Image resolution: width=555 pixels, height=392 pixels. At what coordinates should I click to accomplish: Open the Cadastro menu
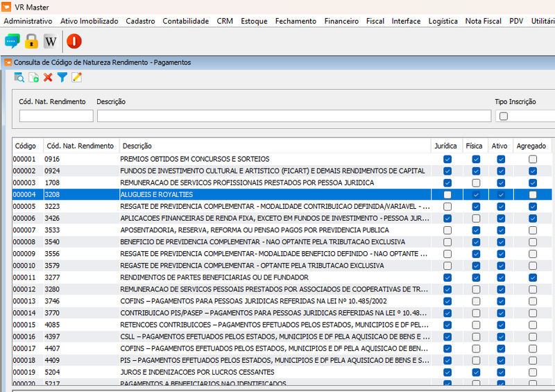pyautogui.click(x=141, y=21)
